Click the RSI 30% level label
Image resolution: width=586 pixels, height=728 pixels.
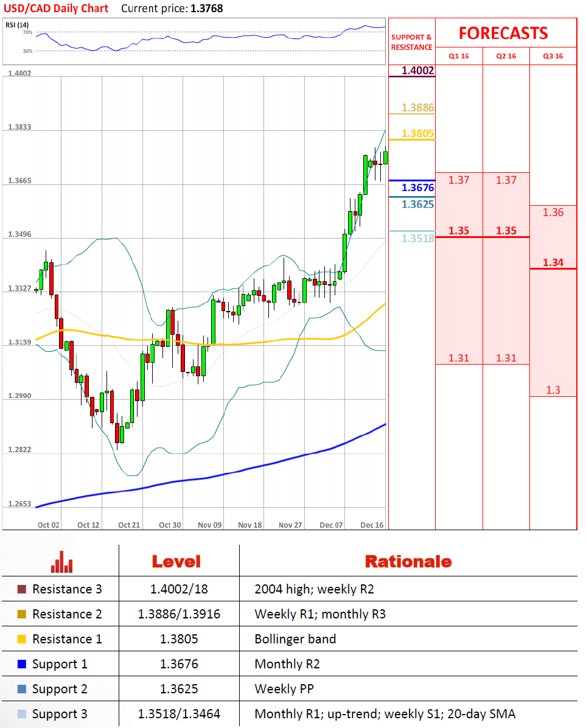point(28,51)
